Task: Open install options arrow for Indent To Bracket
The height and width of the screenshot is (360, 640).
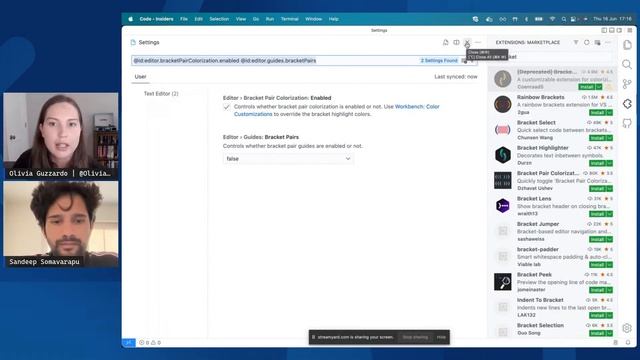Action: pos(609,315)
